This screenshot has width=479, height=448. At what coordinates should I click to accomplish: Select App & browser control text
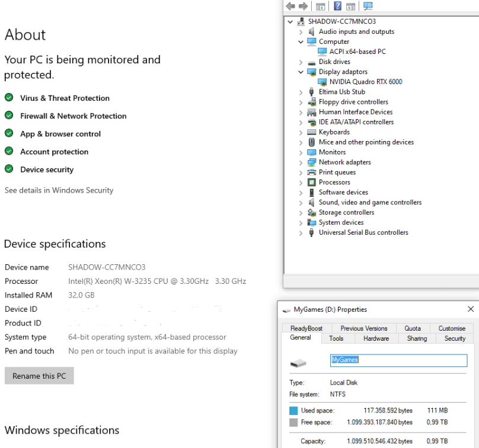tap(60, 134)
